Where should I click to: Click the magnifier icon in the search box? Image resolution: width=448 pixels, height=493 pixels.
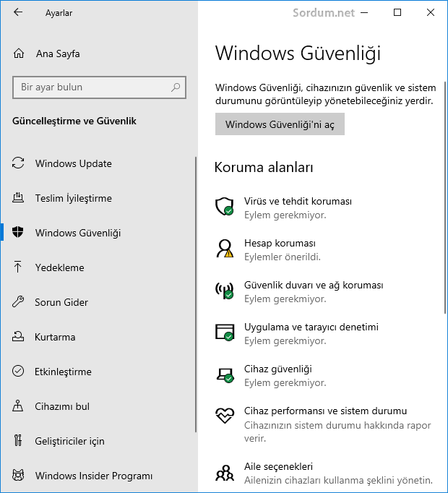(176, 87)
